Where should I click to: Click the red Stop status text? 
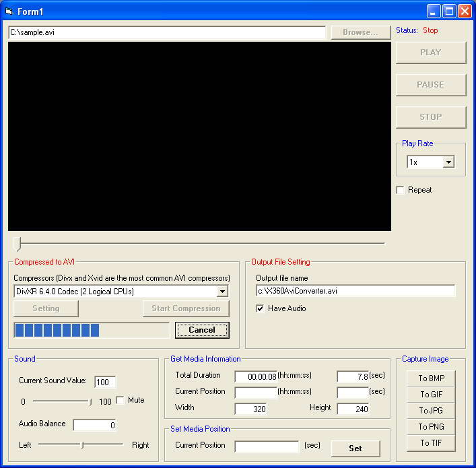point(430,30)
